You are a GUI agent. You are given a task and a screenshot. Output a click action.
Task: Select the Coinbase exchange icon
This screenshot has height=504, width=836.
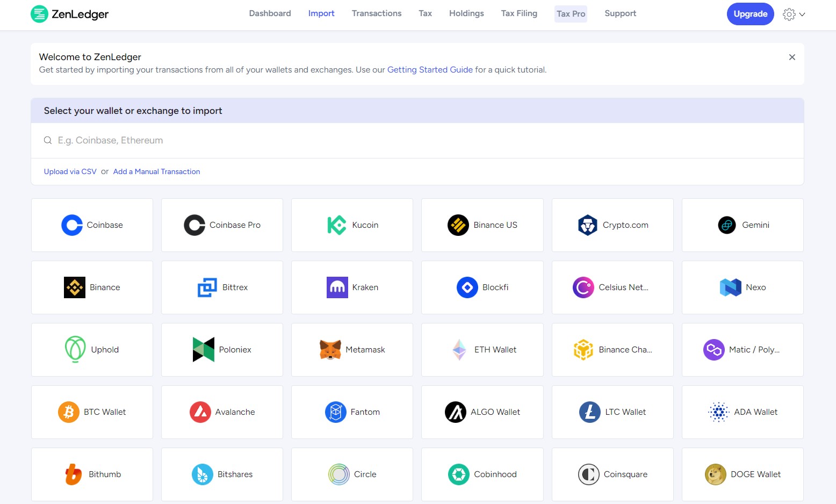(x=72, y=225)
